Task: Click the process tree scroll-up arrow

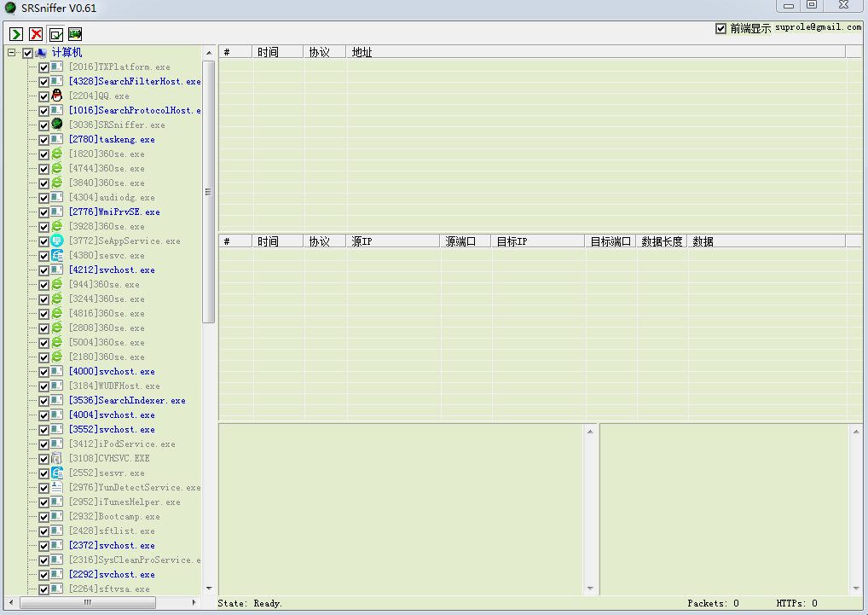Action: click(x=209, y=53)
